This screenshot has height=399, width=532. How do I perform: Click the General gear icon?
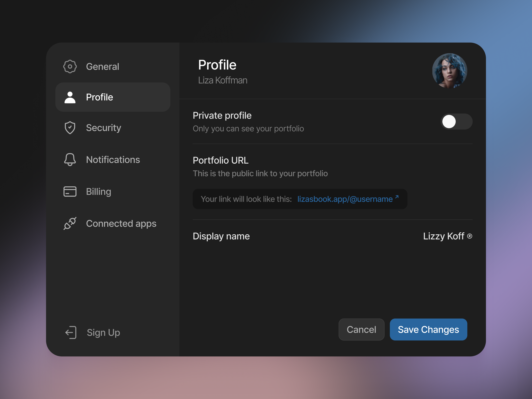(70, 66)
